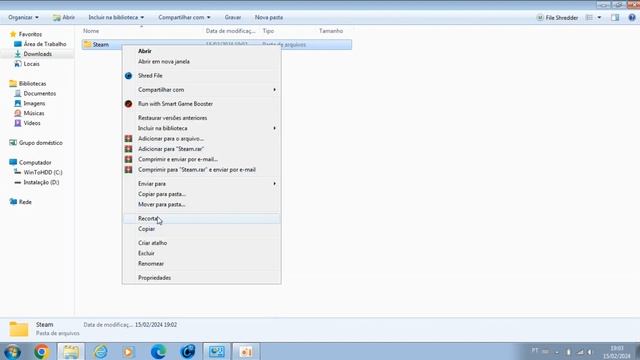This screenshot has width=640, height=360.
Task: Click the Abrir toolbar button
Action: (64, 18)
